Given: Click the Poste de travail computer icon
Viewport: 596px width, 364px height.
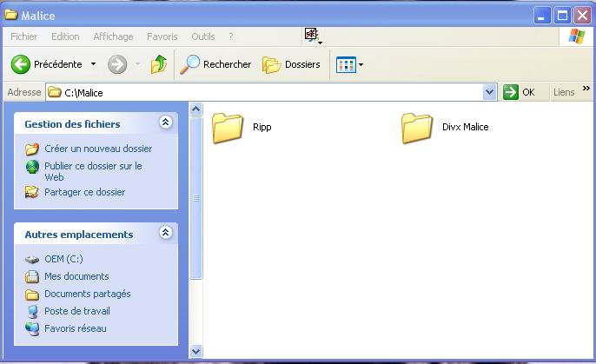Looking at the screenshot, I should coord(33,312).
